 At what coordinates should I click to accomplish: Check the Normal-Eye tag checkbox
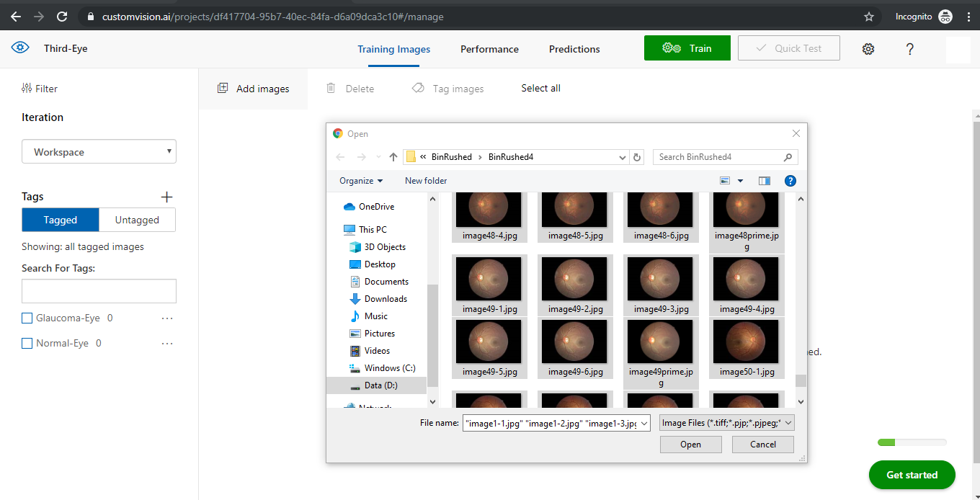pos(27,344)
